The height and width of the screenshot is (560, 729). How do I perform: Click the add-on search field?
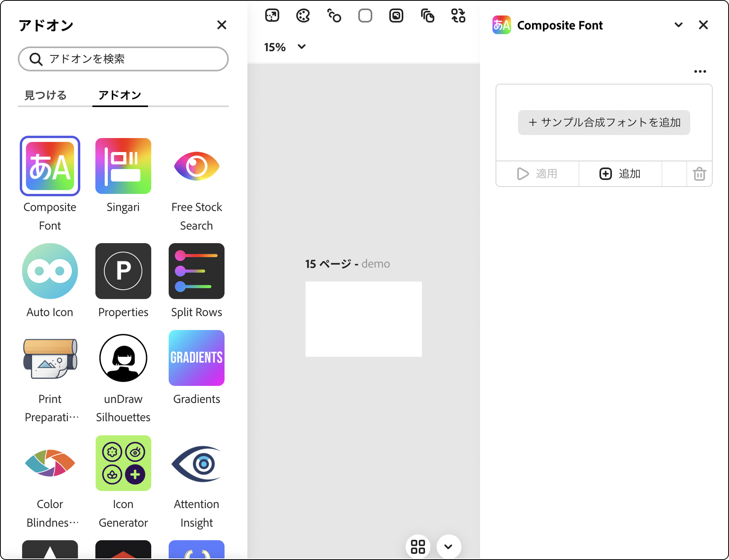click(123, 59)
